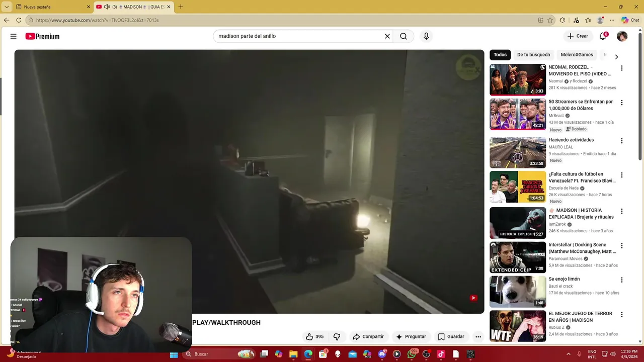Open the favorites list icon

588,20
